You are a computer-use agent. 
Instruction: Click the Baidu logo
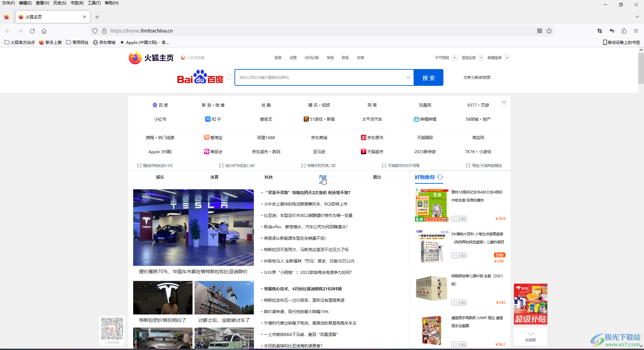pos(200,77)
